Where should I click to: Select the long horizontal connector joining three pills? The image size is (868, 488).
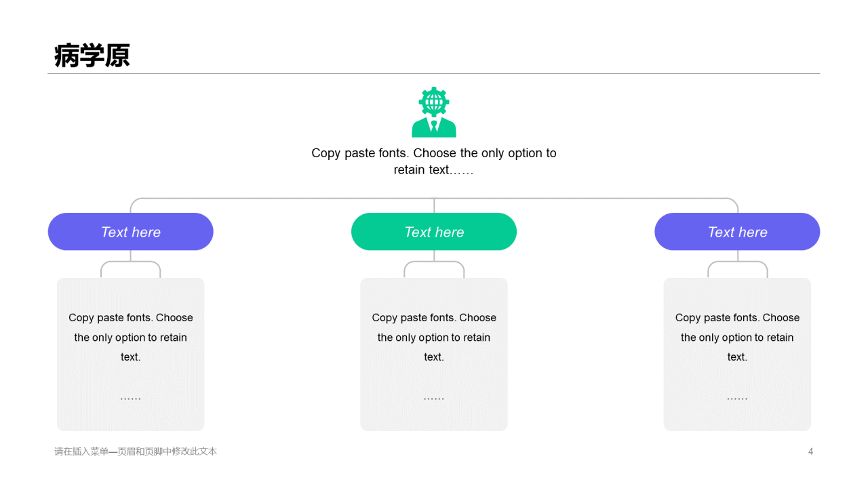coord(434,199)
